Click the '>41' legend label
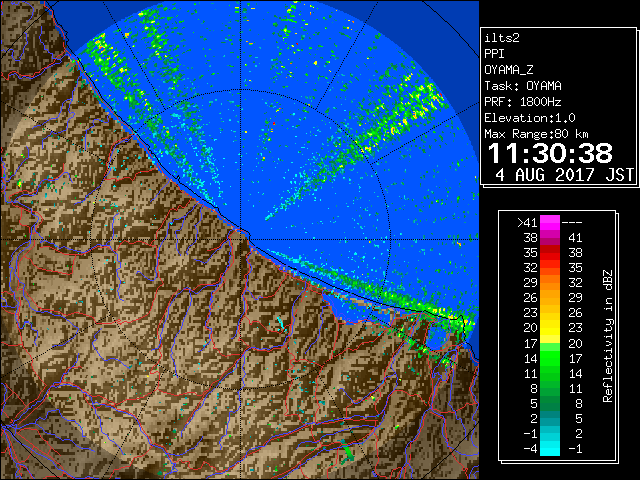 click(x=527, y=223)
